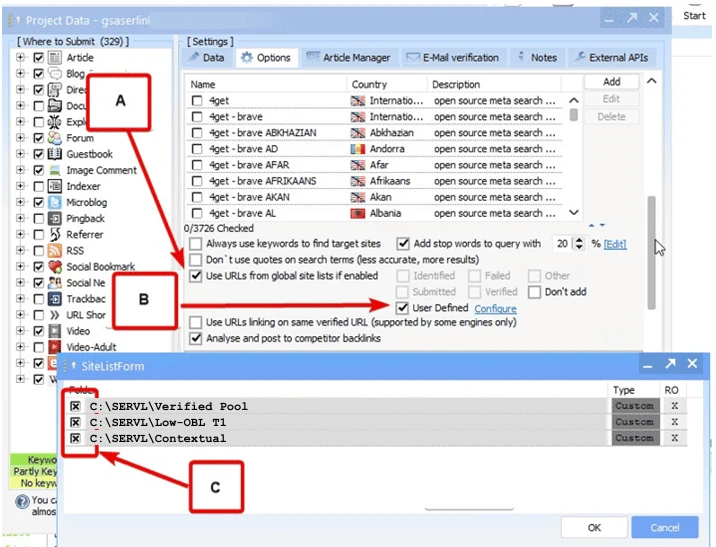Toggle Analyse and post to competitor backlinks
Viewport: 716px width, 547px height.
click(195, 338)
